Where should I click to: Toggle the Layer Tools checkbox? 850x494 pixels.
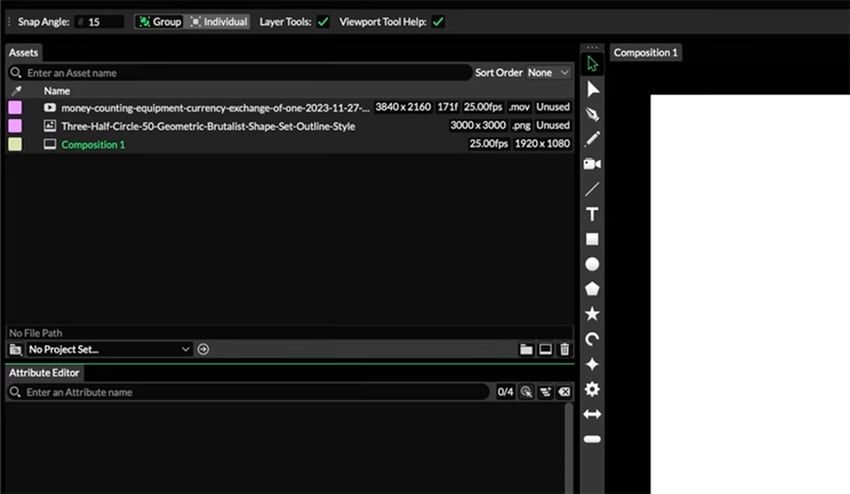[x=323, y=22]
